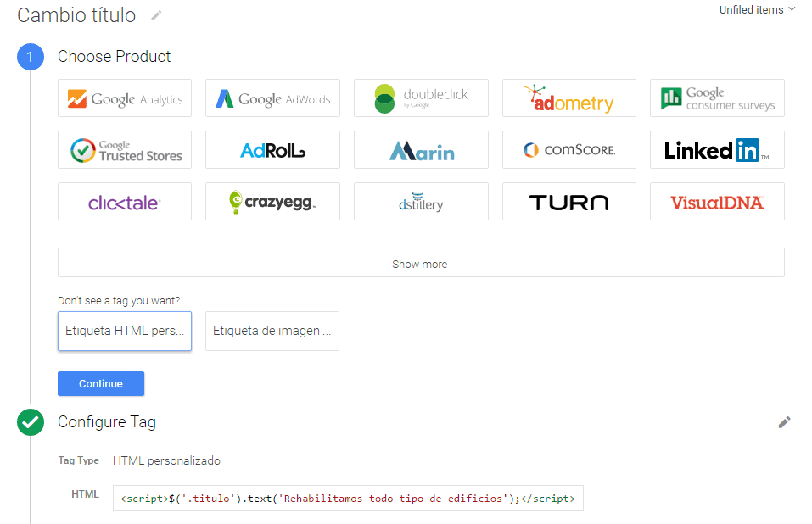Screen dimensions: 812x524
Task: Select Etiqueta HTML personalizada option
Action: click(125, 331)
